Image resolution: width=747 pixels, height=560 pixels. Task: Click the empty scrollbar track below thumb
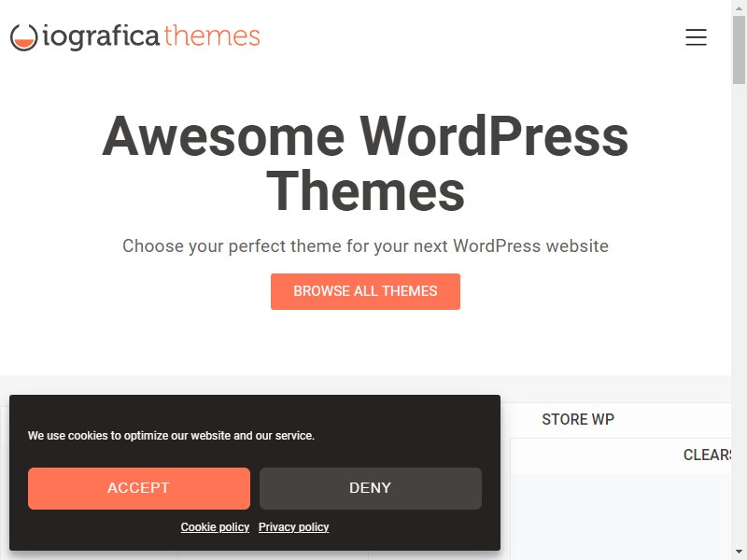(739, 315)
